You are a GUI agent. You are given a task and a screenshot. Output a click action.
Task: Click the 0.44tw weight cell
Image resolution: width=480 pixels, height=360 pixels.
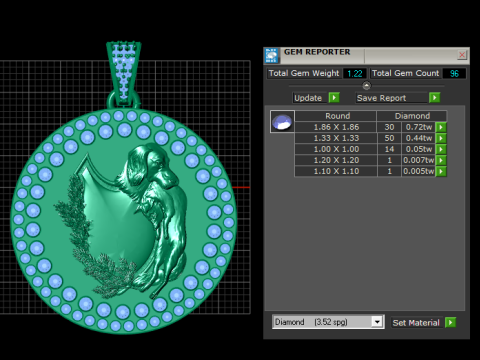[x=419, y=138]
